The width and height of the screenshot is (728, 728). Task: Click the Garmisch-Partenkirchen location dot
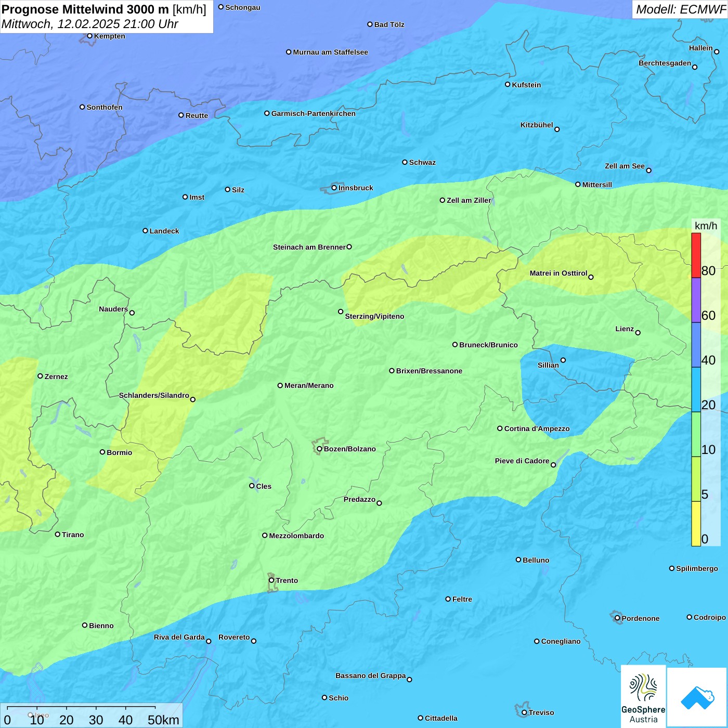point(267,113)
